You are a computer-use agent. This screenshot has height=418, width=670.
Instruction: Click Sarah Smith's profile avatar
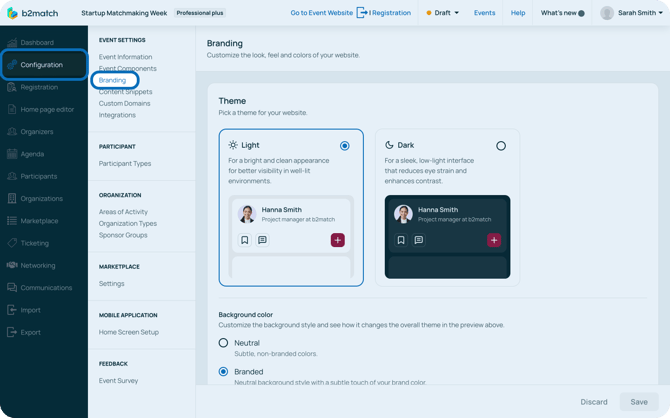[607, 13]
